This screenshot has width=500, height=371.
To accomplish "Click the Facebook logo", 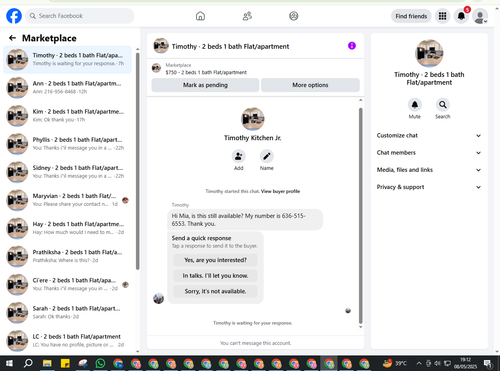I will point(14,16).
